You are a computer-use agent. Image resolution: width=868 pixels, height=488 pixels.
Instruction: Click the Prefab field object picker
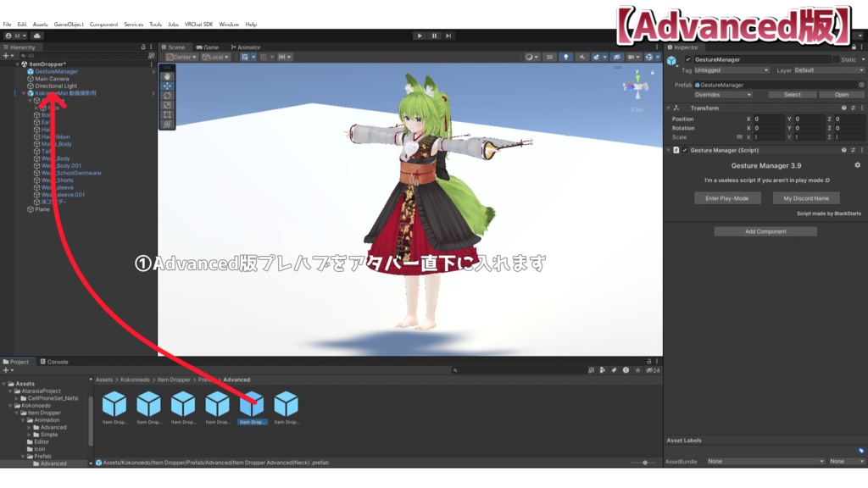point(861,85)
